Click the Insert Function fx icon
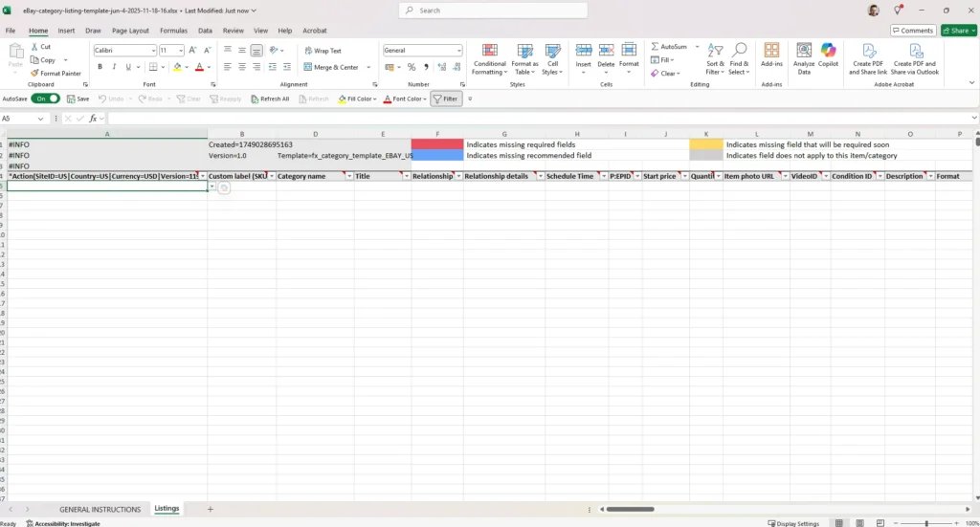The height and width of the screenshot is (527, 980). [x=93, y=118]
